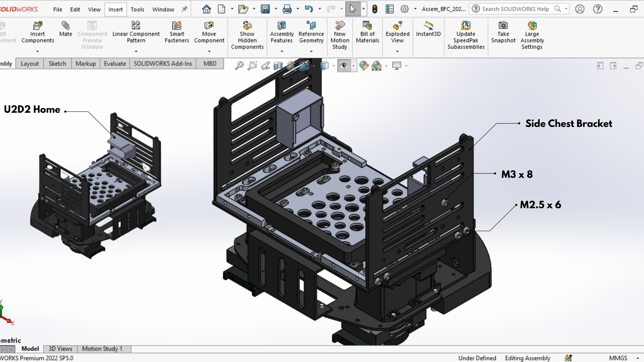Open the Window menu

(163, 10)
